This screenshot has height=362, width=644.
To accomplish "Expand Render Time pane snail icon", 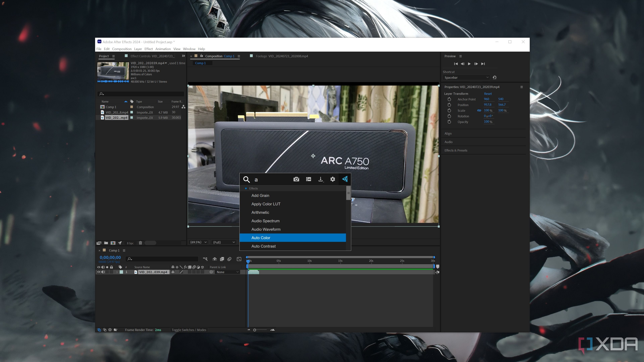I will click(116, 330).
